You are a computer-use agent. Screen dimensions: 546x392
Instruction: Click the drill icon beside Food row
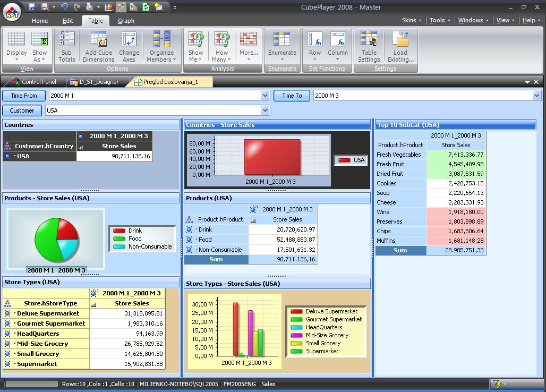coord(189,240)
